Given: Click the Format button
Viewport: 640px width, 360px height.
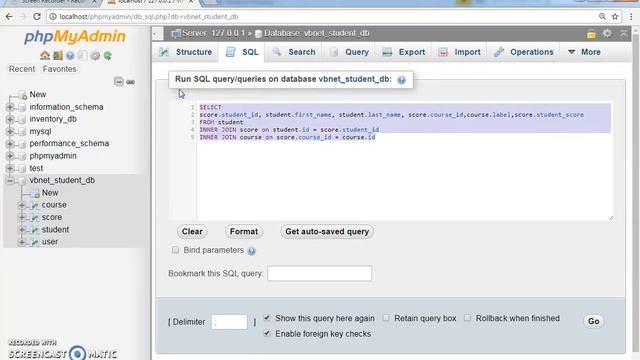Looking at the screenshot, I should click(x=244, y=232).
